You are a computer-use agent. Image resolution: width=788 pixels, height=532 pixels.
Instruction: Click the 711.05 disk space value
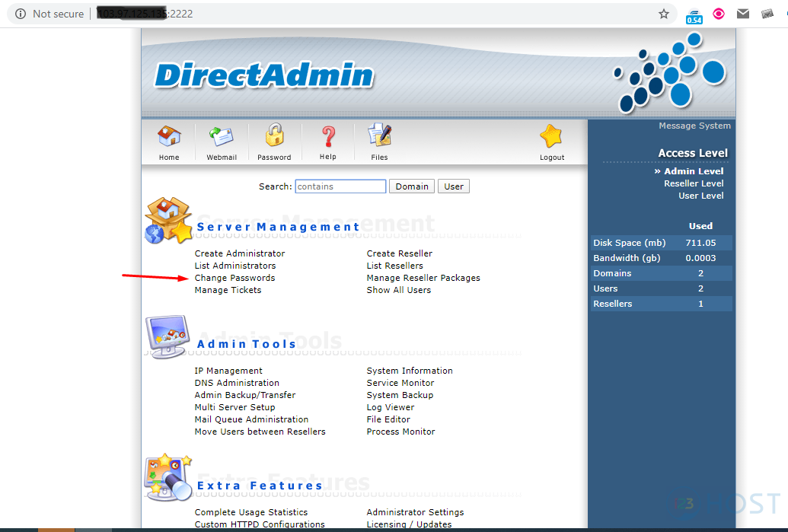(x=700, y=243)
